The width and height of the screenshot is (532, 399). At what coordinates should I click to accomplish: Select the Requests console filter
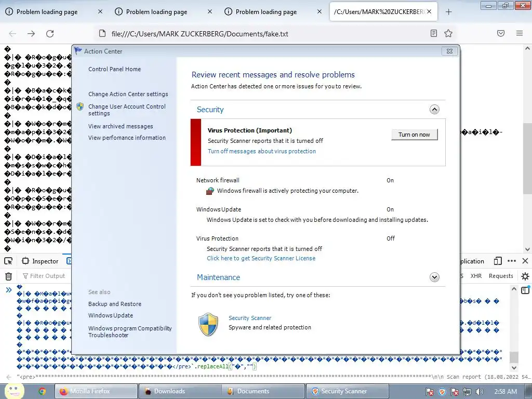click(x=501, y=276)
